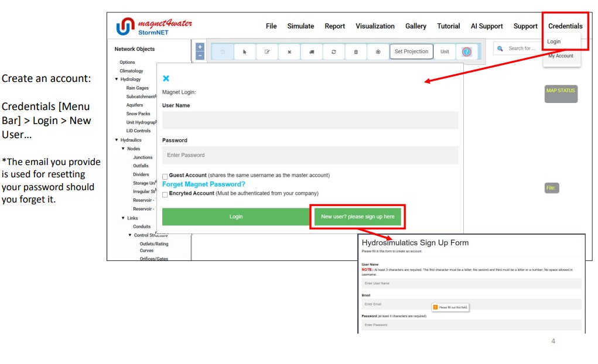Choose My Account from Credentials dropdown
Image resolution: width=598 pixels, height=364 pixels.
point(561,56)
